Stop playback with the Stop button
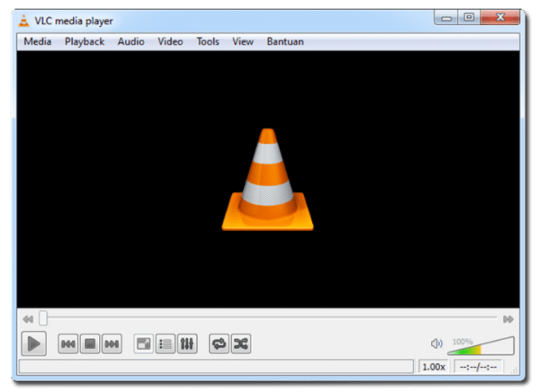The width and height of the screenshot is (539, 392). (90, 343)
